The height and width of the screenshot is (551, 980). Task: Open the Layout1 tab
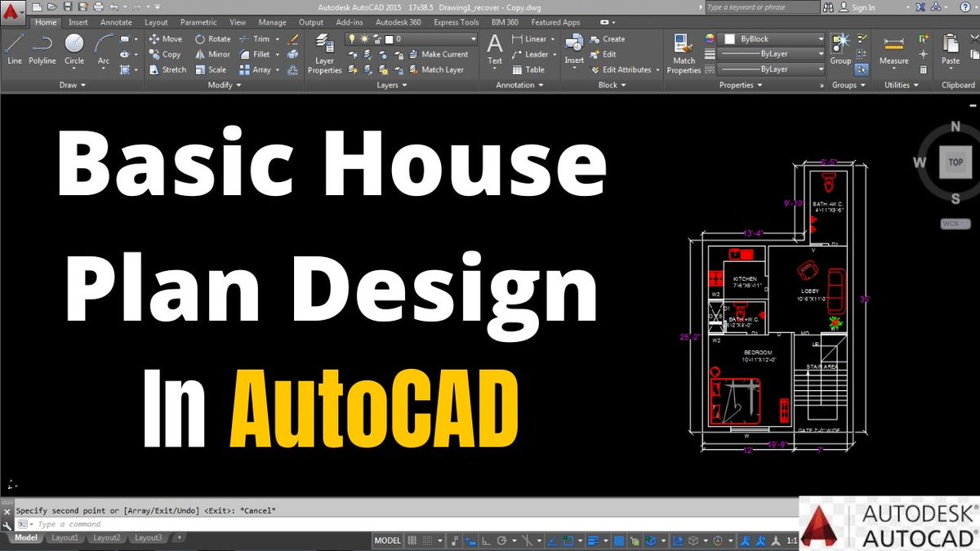(65, 538)
